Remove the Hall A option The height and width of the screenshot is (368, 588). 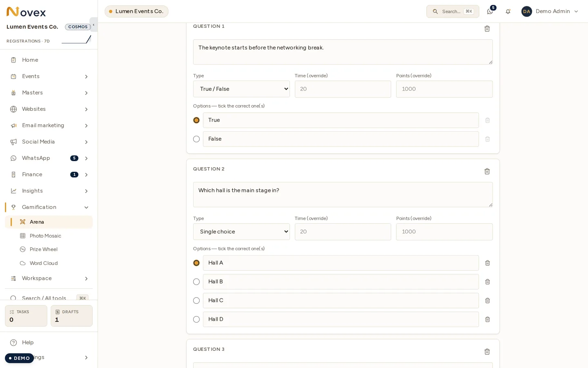point(487,263)
